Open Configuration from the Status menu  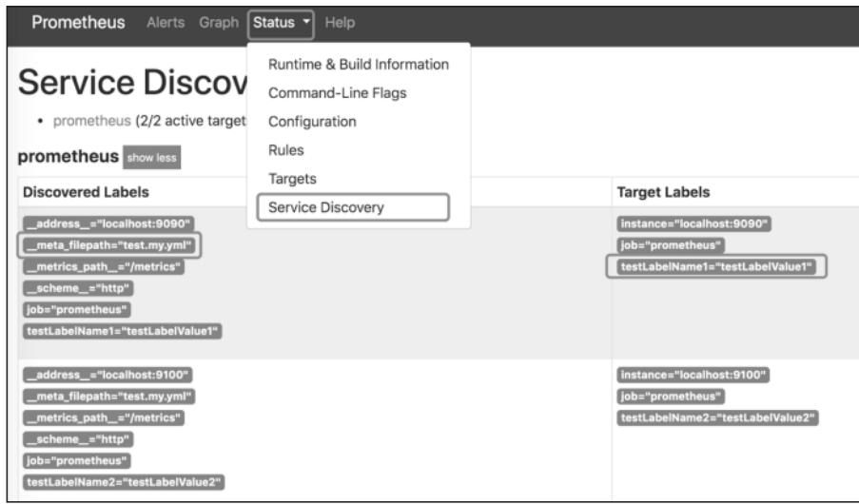click(312, 122)
